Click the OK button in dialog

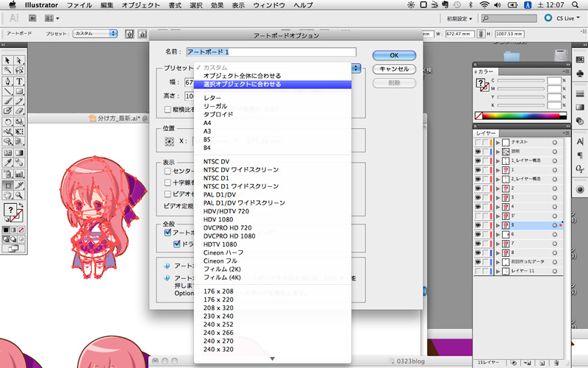(394, 55)
